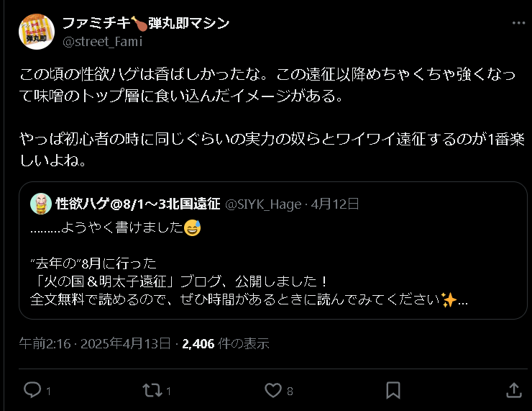Bookmark this tweet
The width and height of the screenshot is (532, 411).
[x=393, y=390]
